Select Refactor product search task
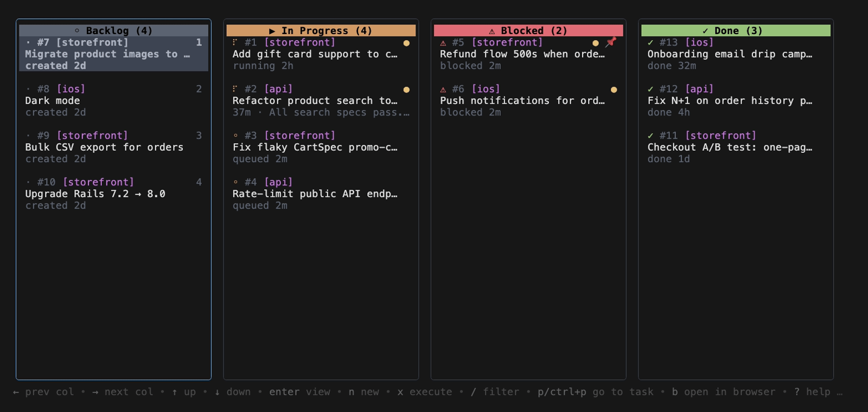The image size is (868, 412). (x=321, y=100)
